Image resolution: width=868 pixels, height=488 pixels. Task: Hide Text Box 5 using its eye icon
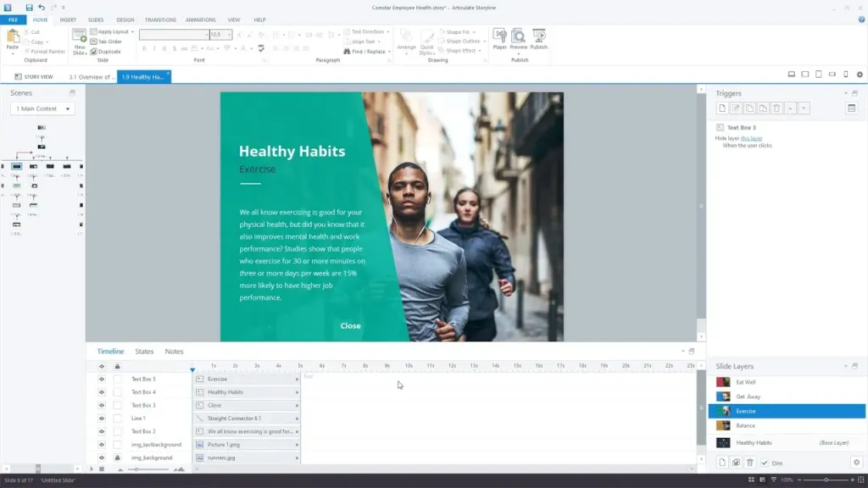[x=101, y=380]
